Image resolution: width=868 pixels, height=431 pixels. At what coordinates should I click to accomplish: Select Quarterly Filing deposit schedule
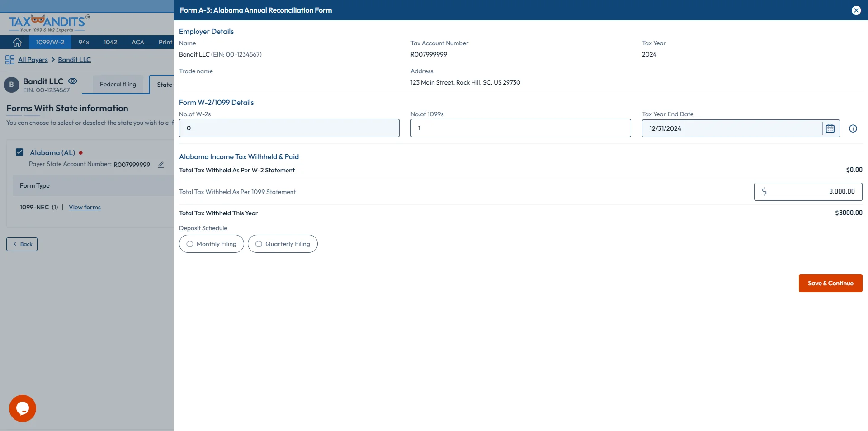pyautogui.click(x=283, y=244)
